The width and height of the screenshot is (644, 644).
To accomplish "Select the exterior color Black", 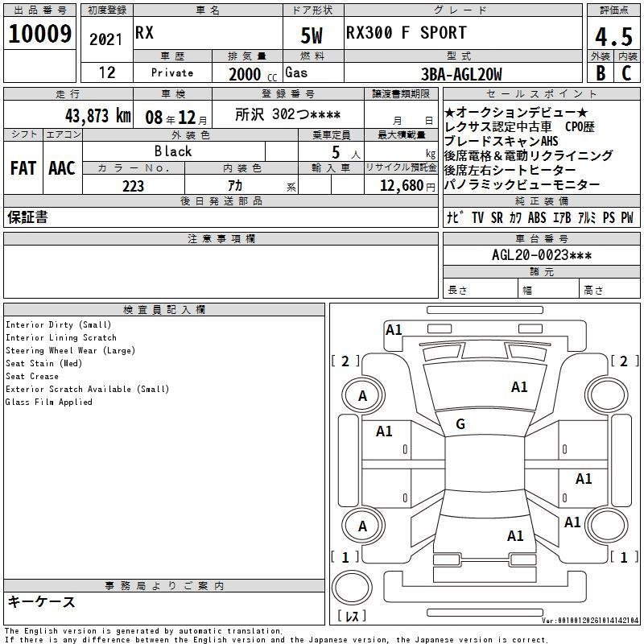I will (x=173, y=151).
